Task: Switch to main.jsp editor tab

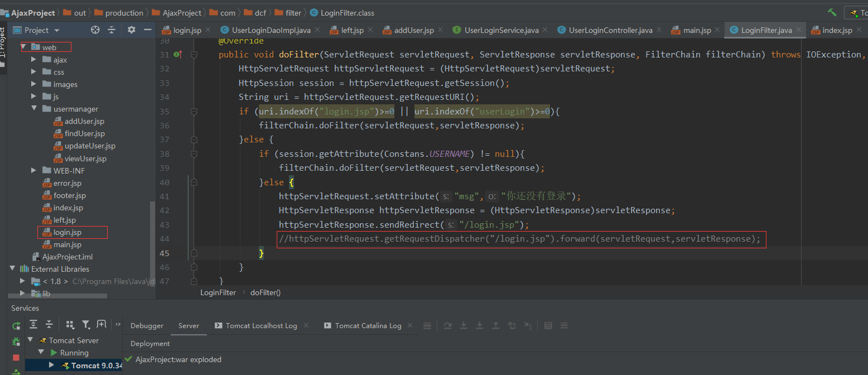Action: tap(697, 30)
